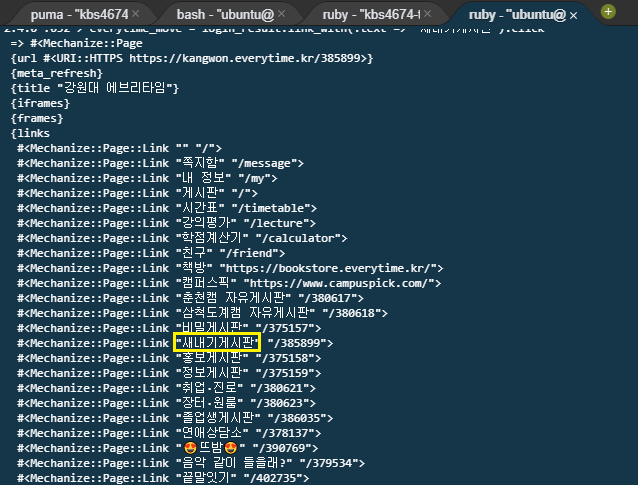Viewport: 638px width, 485px height.
Task: Click the "뜨밤" emoji /390769 row
Action: [x=168, y=448]
